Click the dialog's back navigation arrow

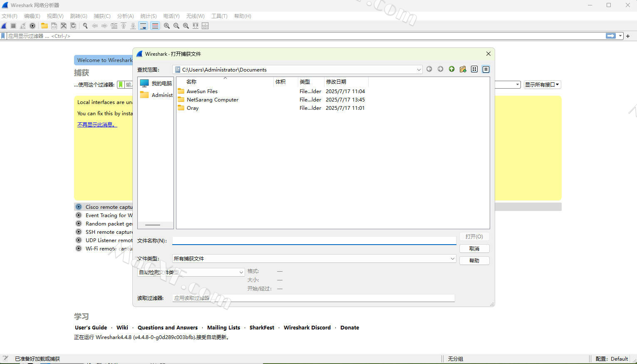point(429,69)
